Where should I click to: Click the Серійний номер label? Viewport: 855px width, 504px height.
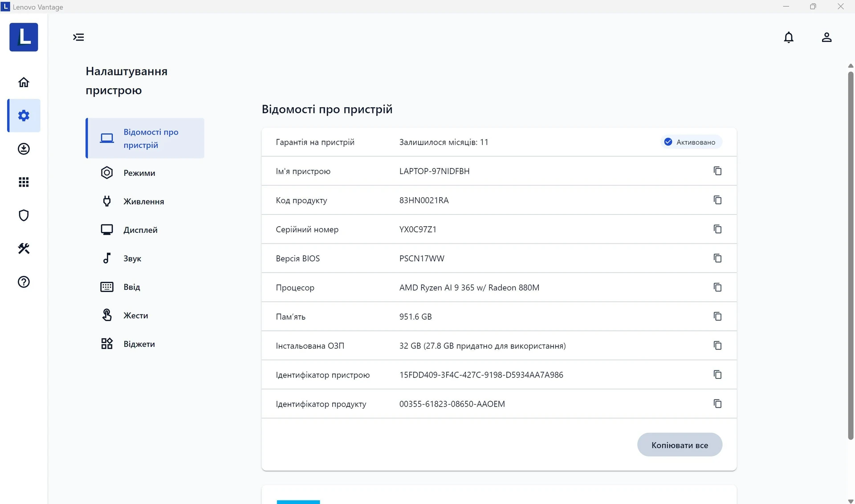tap(307, 229)
